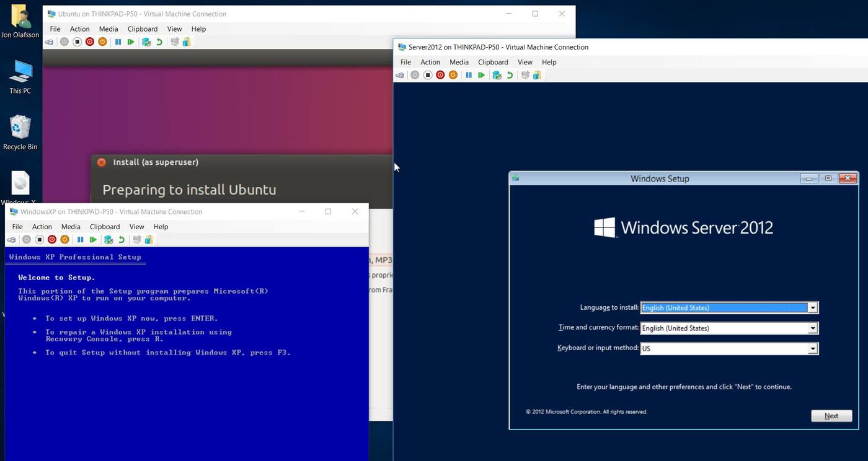
Task: Open File menu in Ubuntu window
Action: 55,29
